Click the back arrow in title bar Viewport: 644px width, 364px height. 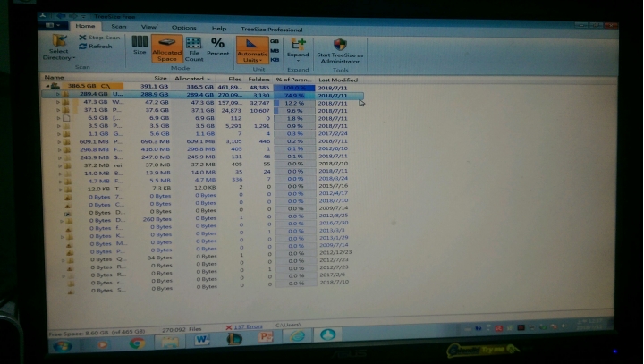coord(62,16)
